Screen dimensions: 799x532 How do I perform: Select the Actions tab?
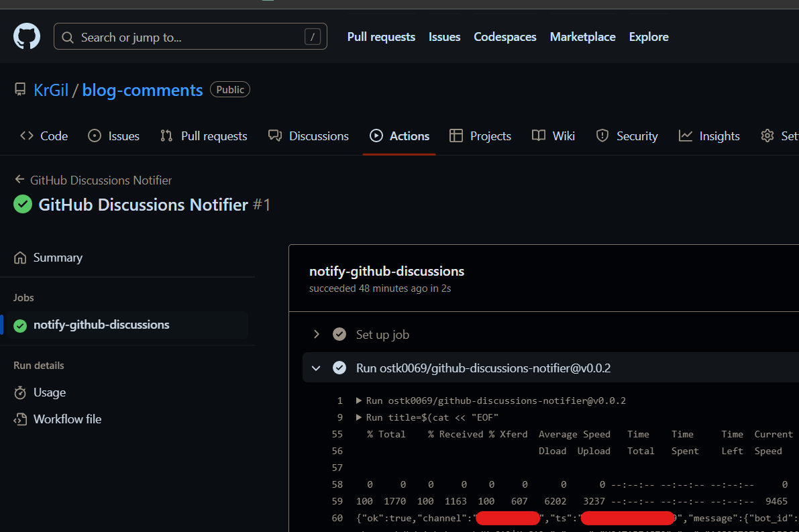click(x=399, y=136)
